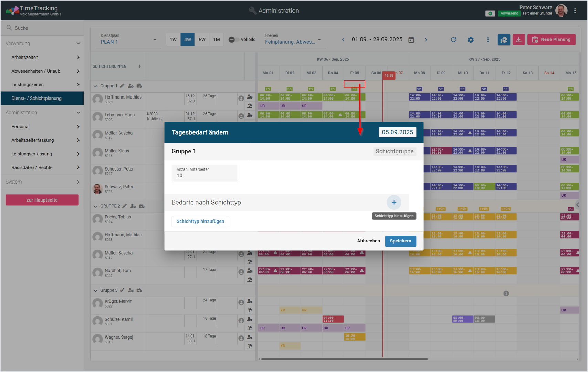This screenshot has height=372, width=588.
Task: Click the Anzahl Mitarbeiter input field
Action: coord(204,175)
